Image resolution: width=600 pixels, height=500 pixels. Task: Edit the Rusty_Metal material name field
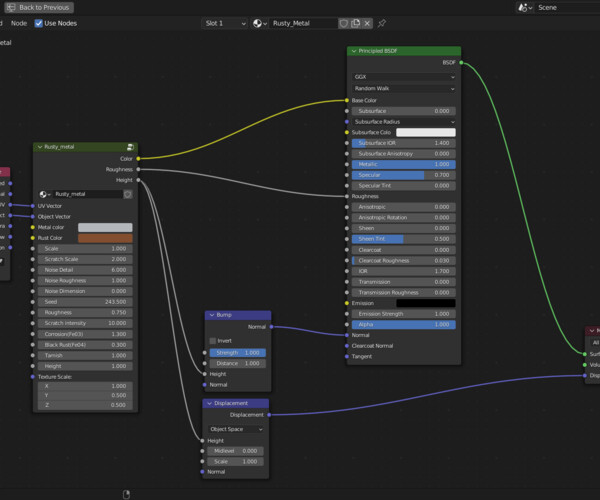303,23
